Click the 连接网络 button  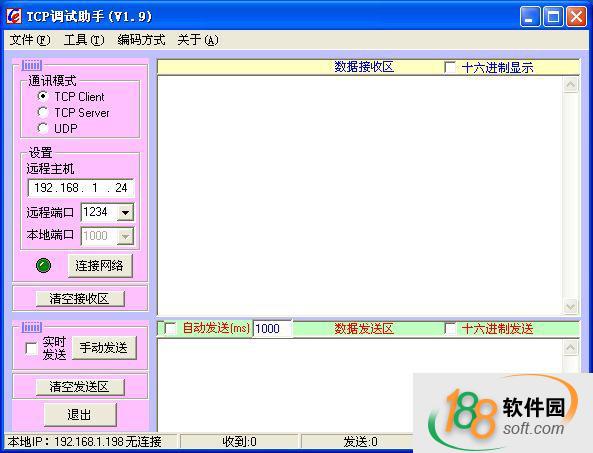tap(100, 265)
